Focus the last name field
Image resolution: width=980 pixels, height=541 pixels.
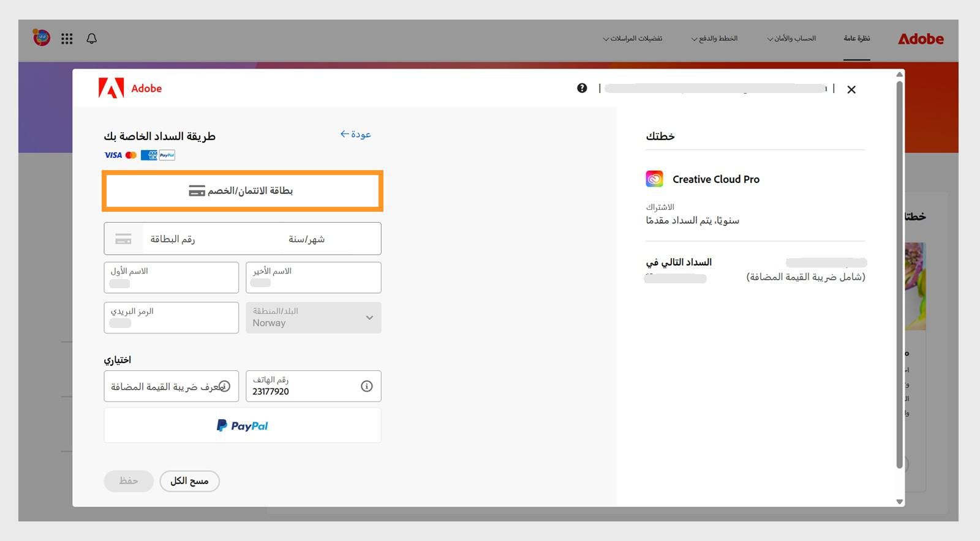coord(314,277)
